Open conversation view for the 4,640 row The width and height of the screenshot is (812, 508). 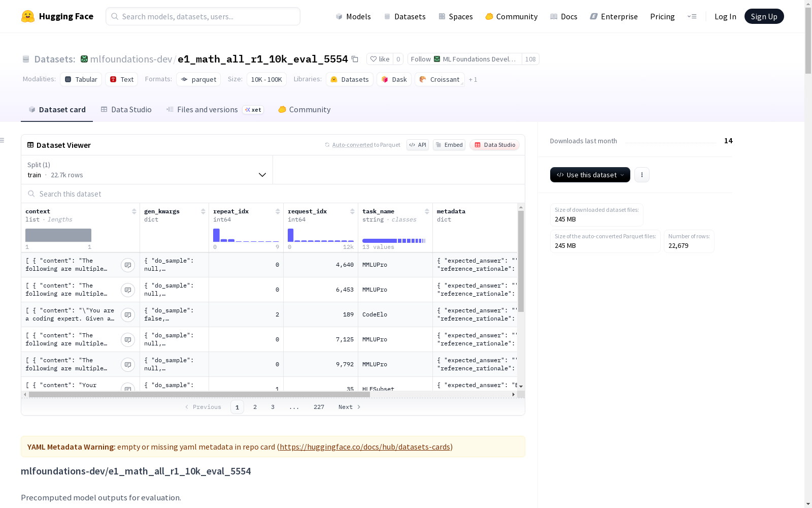[x=128, y=265]
